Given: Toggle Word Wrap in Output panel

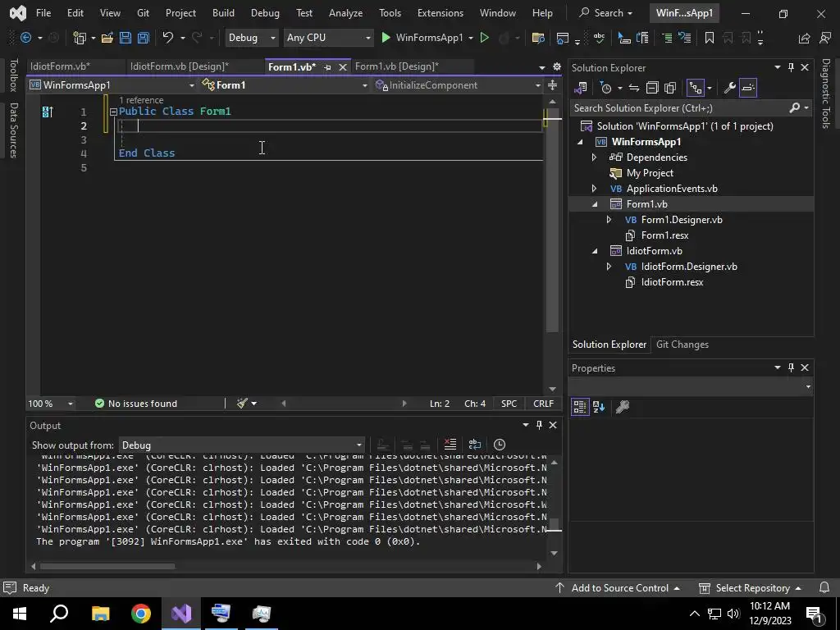Looking at the screenshot, I should click(475, 445).
